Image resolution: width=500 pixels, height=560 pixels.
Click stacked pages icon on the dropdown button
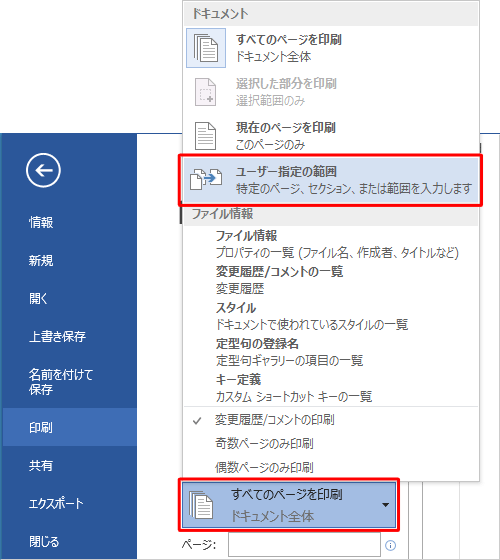[201, 505]
